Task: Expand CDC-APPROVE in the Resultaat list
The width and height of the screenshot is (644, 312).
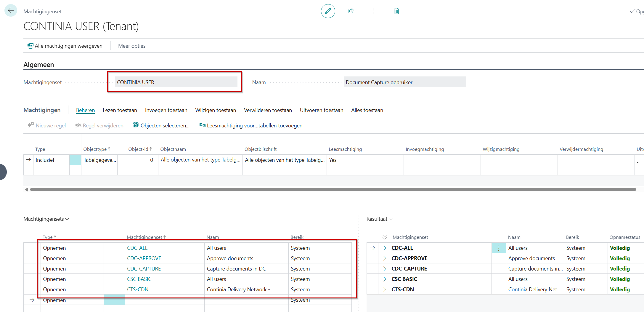Action: 385,258
